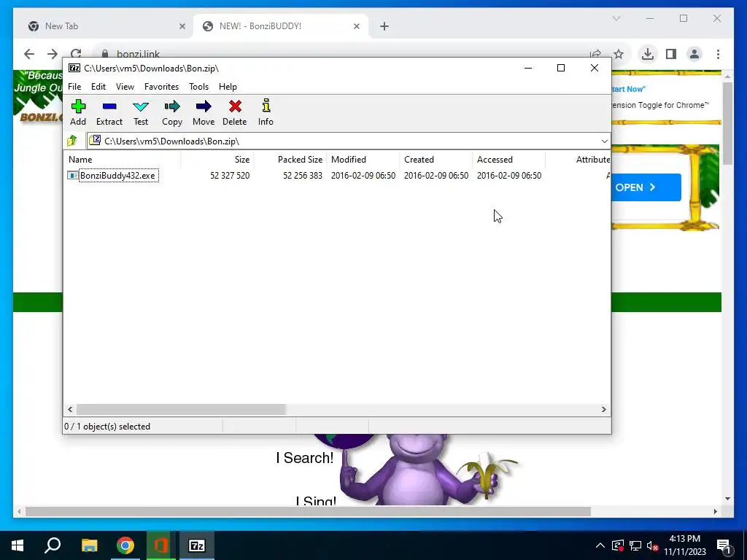
Task: Add a new Chrome tab
Action: [384, 26]
